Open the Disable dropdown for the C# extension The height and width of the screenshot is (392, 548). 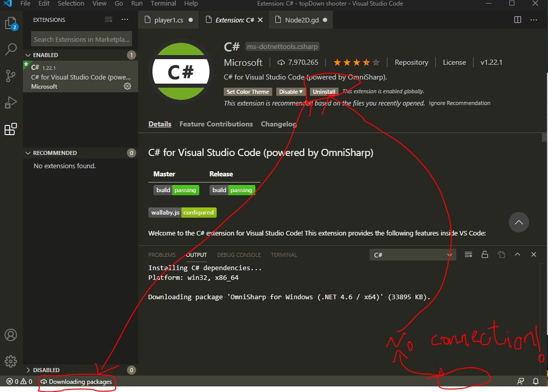(x=291, y=92)
